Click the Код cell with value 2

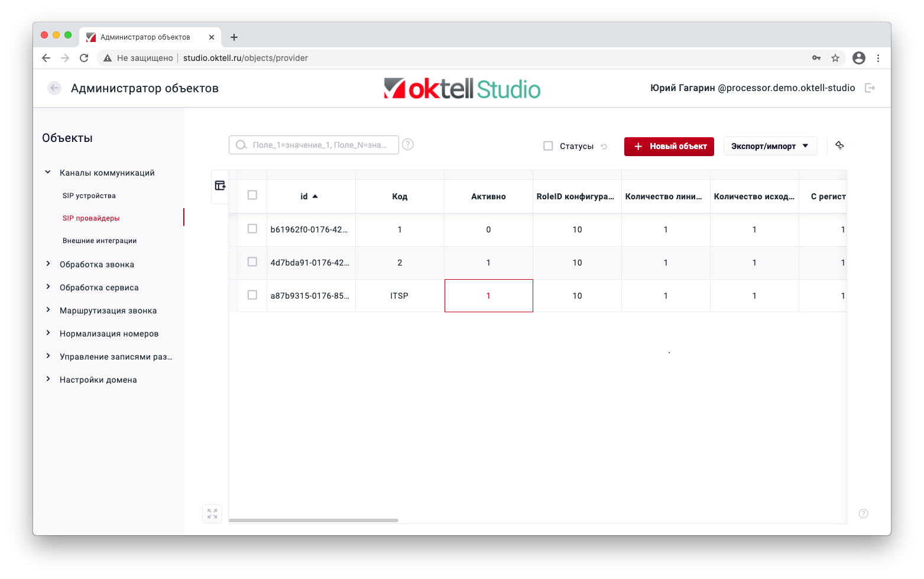pos(400,263)
